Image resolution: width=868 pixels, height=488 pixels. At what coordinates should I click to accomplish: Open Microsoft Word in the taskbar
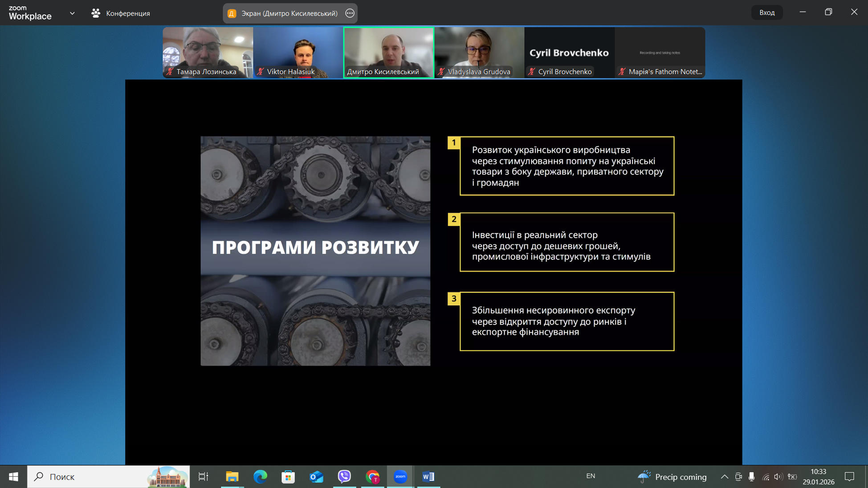click(x=428, y=476)
